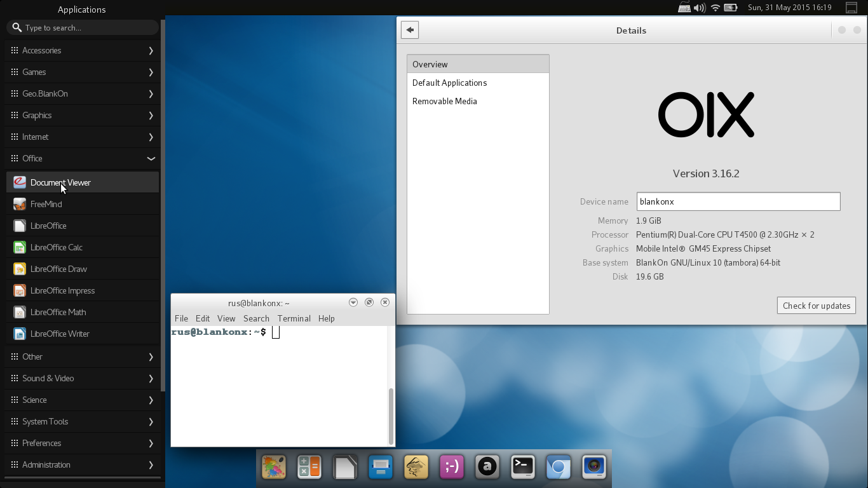Open the purple smiley chat app
Image resolution: width=868 pixels, height=488 pixels.
click(452, 468)
